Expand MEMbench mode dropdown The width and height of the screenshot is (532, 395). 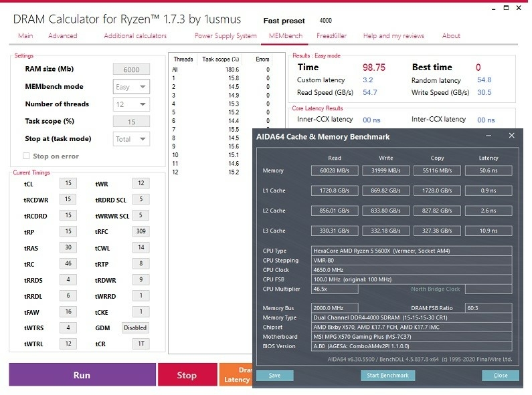pyautogui.click(x=131, y=87)
